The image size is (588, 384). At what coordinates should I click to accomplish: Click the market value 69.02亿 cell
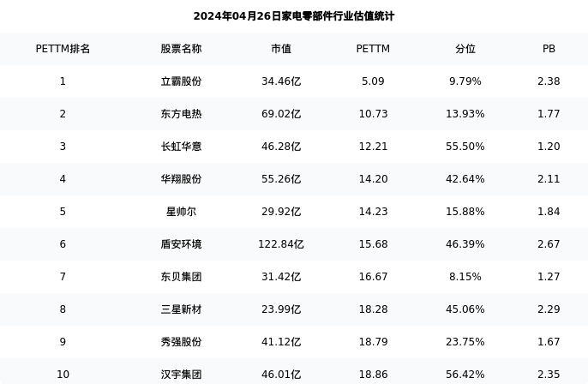point(281,114)
